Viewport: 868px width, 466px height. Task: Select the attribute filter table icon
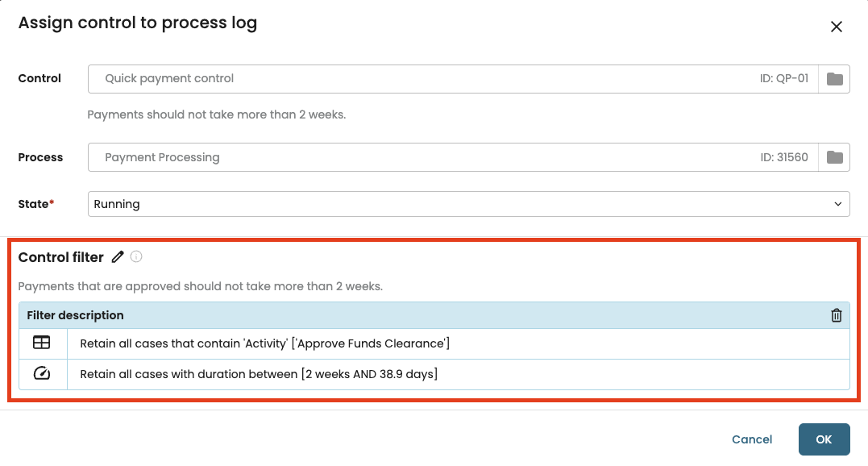(42, 343)
